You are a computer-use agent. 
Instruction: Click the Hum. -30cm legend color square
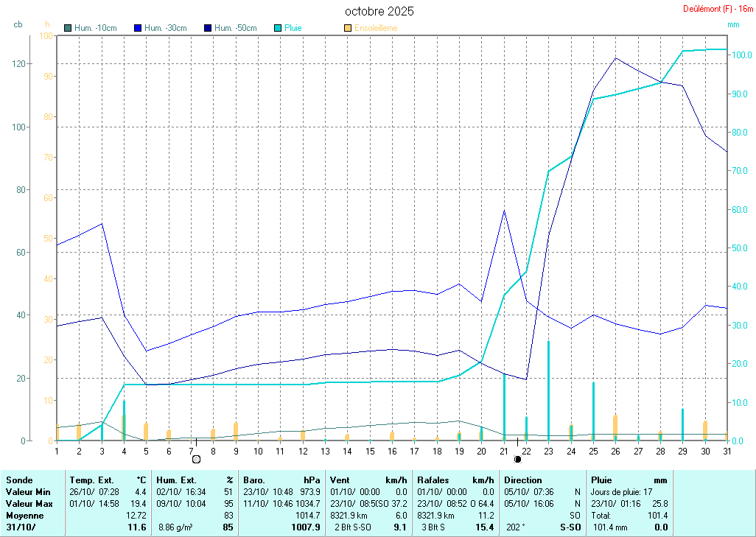[138, 28]
